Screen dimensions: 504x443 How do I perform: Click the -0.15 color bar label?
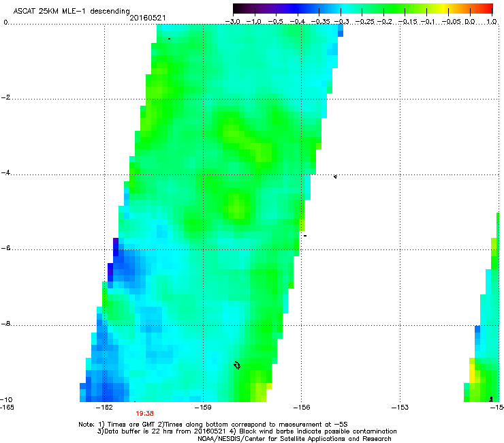tap(407, 22)
